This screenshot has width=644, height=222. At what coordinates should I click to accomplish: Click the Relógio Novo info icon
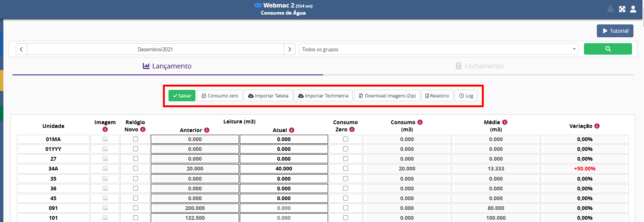tap(143, 129)
